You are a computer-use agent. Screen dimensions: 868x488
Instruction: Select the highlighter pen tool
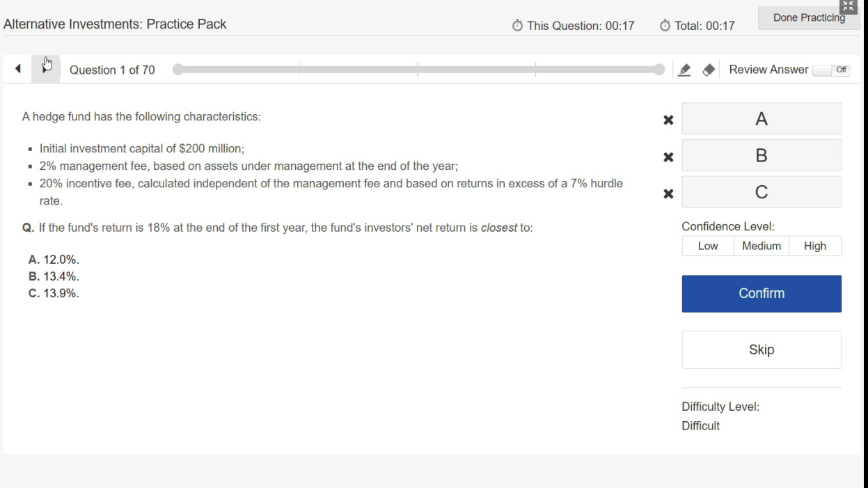pyautogui.click(x=684, y=70)
